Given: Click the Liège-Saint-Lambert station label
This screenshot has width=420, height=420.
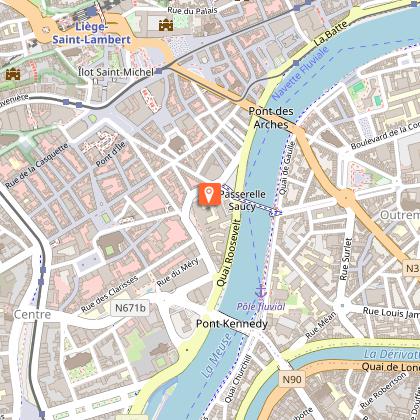Looking at the screenshot, I should tap(92, 33).
